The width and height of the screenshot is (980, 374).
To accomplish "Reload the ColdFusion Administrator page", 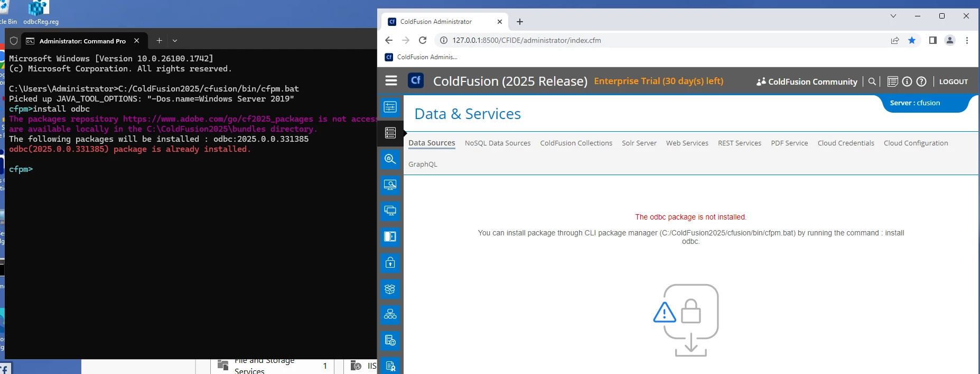I will point(423,40).
